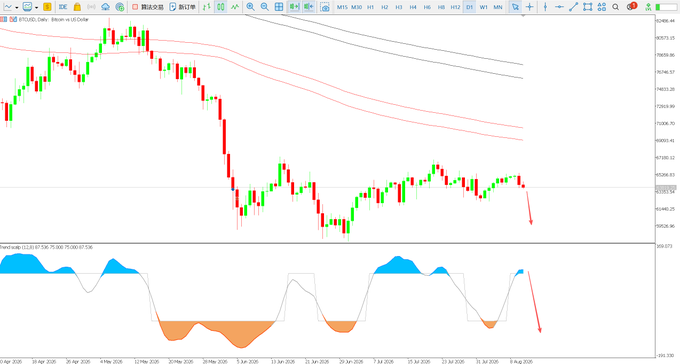The image size is (680, 364).
Task: Select the W1 weekly timeframe
Action: coord(484,7)
